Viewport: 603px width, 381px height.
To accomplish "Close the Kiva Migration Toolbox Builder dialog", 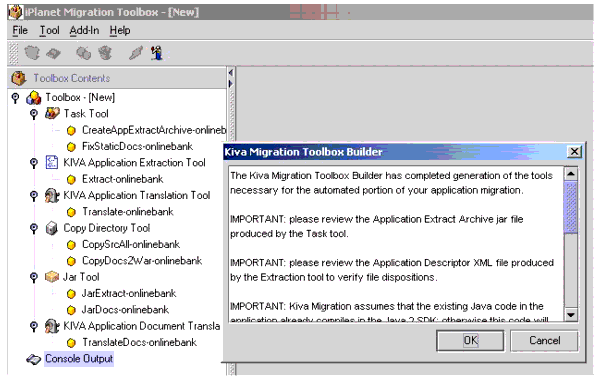I will point(574,151).
